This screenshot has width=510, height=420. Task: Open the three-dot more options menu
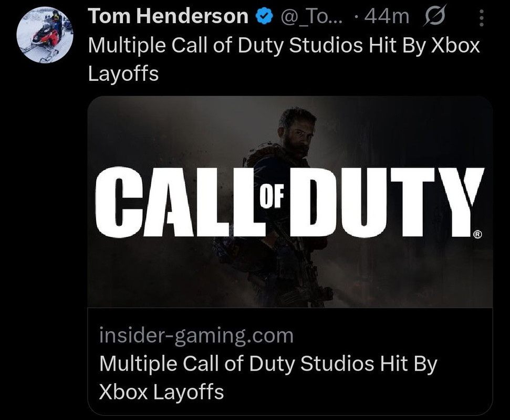pos(482,17)
